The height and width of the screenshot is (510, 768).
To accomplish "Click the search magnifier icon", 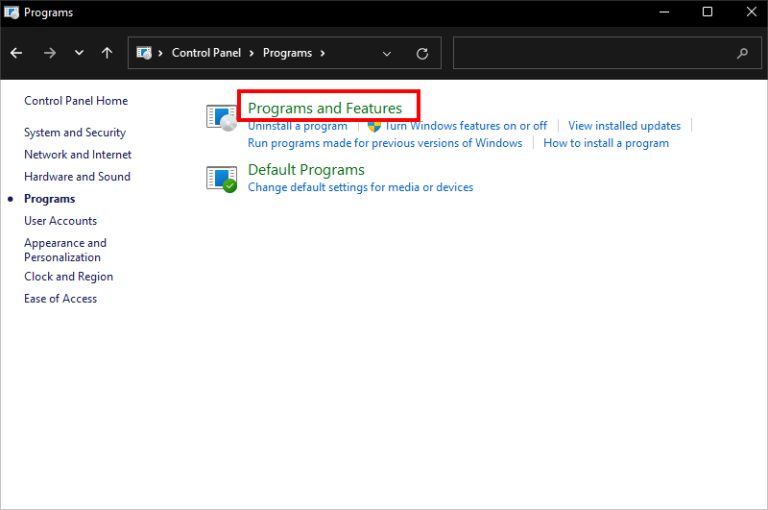I will point(742,53).
